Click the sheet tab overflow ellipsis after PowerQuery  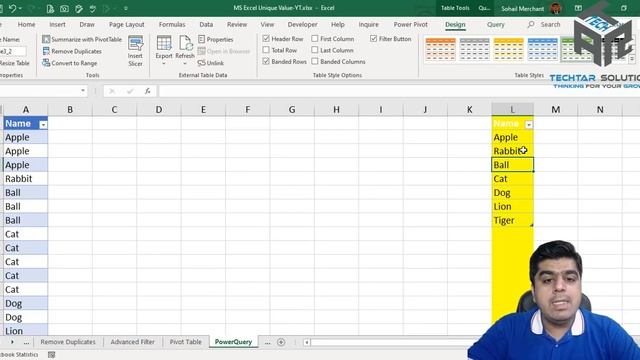(x=267, y=342)
